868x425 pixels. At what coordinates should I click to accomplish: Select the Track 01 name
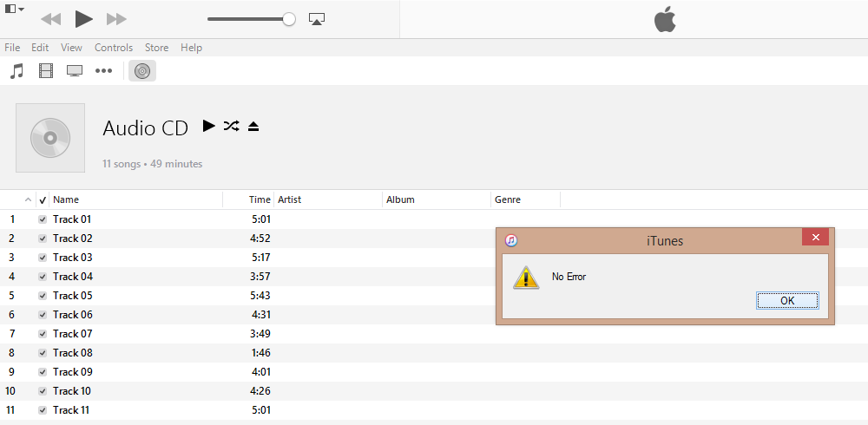coord(72,219)
